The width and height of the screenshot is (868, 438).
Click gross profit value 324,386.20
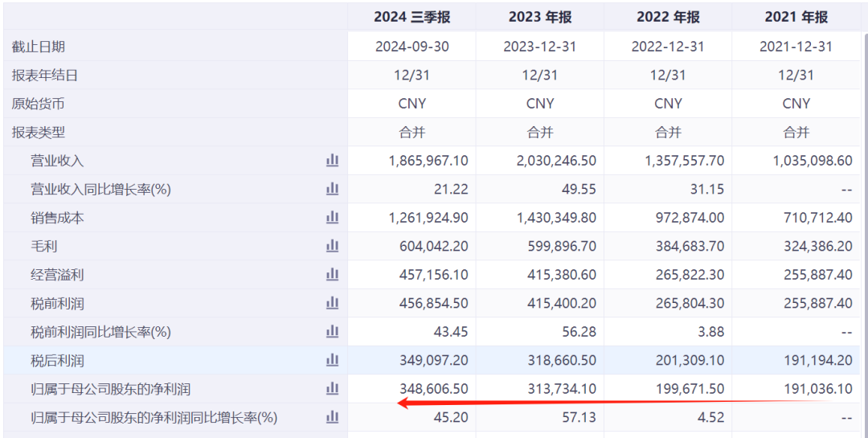click(818, 247)
